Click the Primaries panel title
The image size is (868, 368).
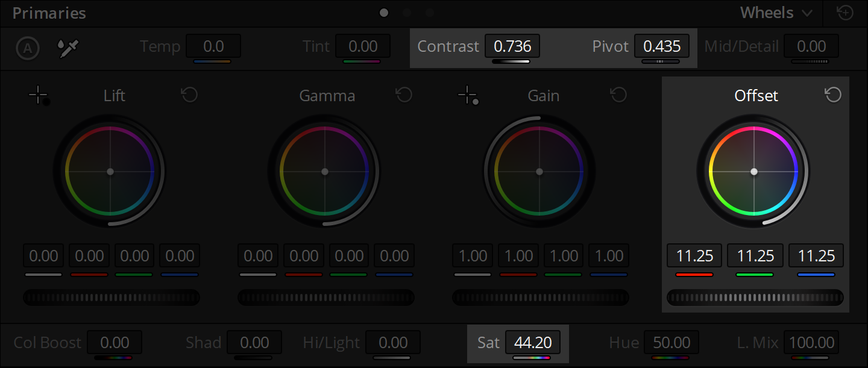(49, 13)
